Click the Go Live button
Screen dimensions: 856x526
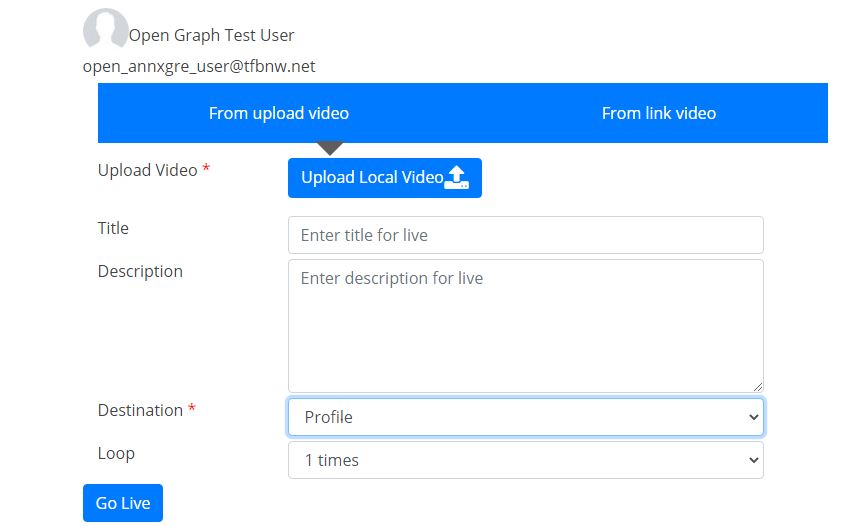point(123,503)
